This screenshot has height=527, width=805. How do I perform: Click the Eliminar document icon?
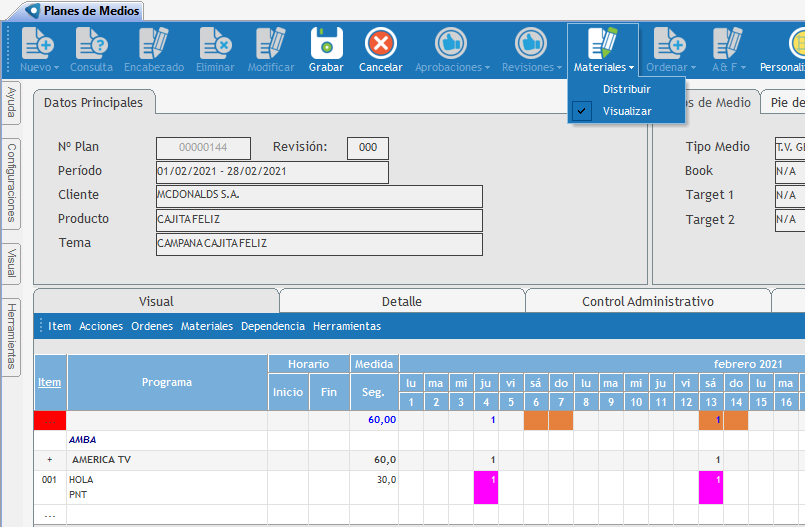pyautogui.click(x=215, y=44)
